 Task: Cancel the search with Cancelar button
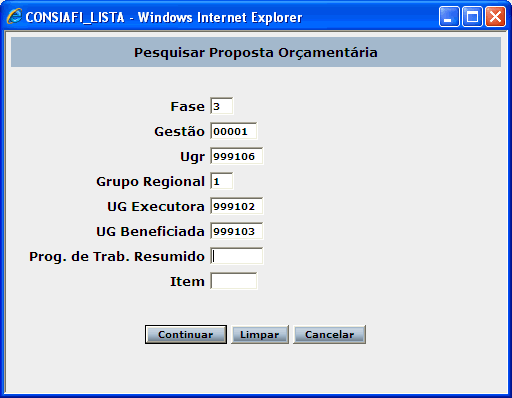coord(329,334)
